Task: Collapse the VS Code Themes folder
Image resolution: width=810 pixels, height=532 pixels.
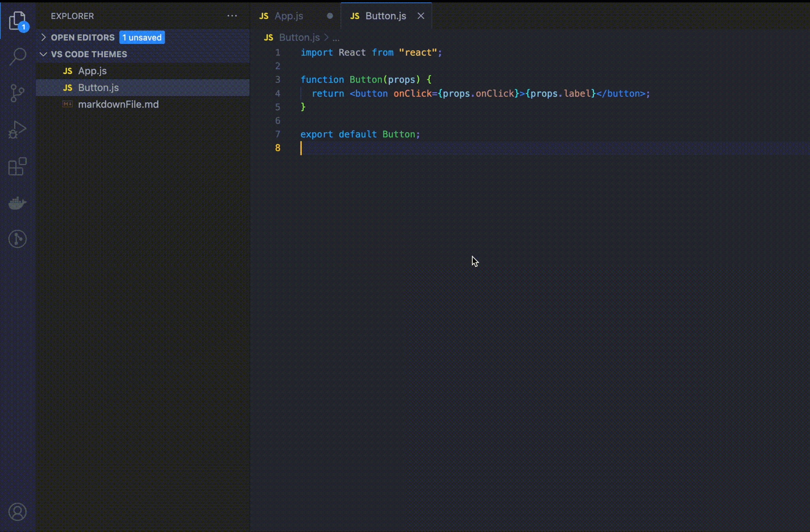Action: 43,55
